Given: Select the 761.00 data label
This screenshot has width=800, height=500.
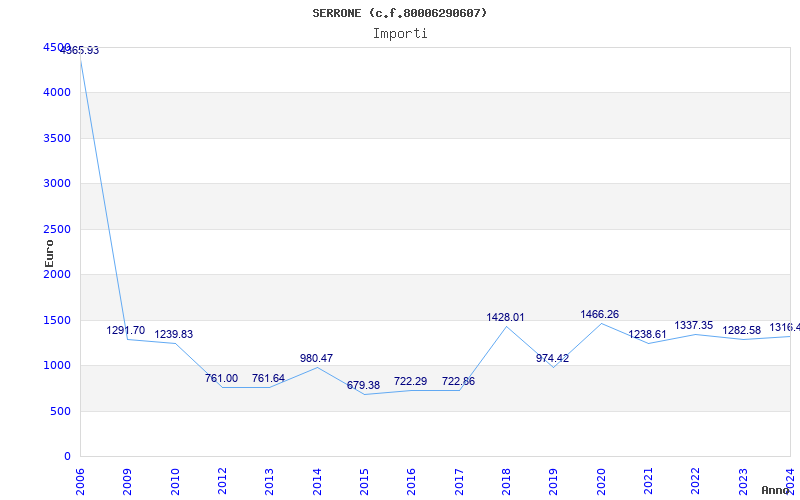Looking at the screenshot, I should click(221, 378).
